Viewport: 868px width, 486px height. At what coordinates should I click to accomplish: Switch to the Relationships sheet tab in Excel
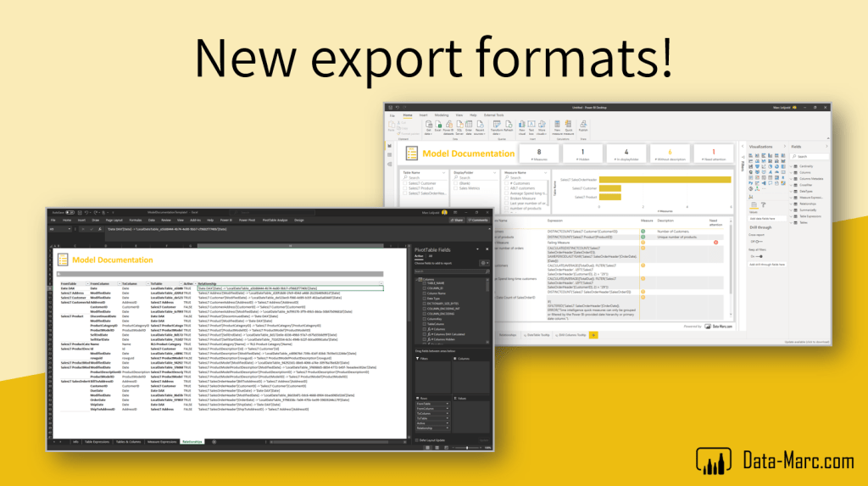coord(192,442)
